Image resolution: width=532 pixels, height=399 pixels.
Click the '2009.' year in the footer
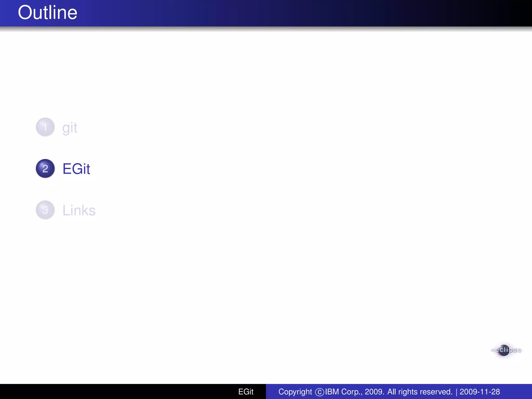pyautogui.click(x=374, y=392)
